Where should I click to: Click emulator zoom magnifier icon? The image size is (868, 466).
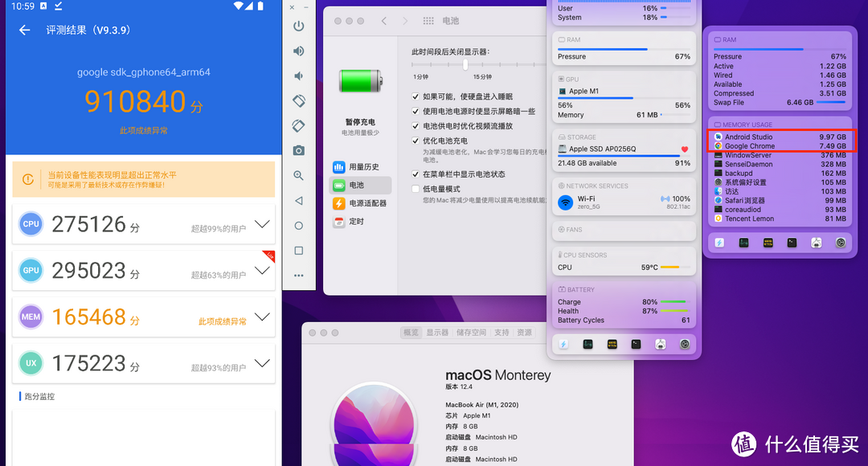tap(298, 175)
